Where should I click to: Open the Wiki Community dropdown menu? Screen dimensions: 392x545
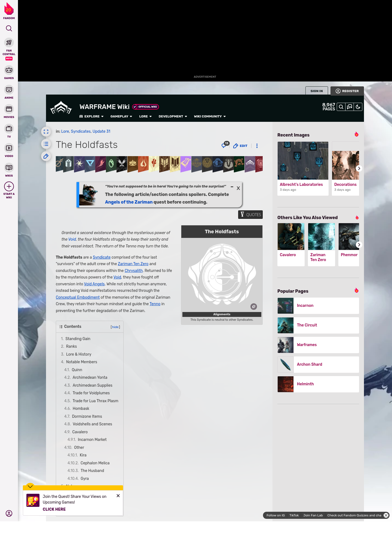point(210,116)
